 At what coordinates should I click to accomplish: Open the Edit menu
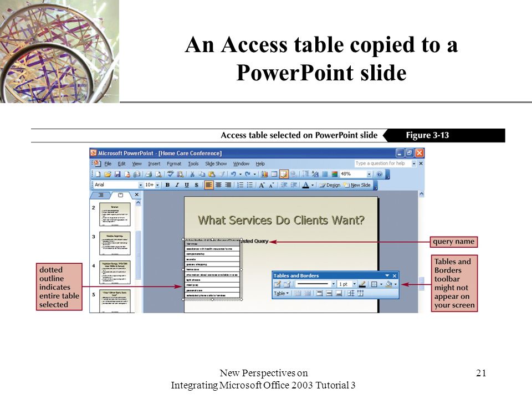[x=121, y=163]
